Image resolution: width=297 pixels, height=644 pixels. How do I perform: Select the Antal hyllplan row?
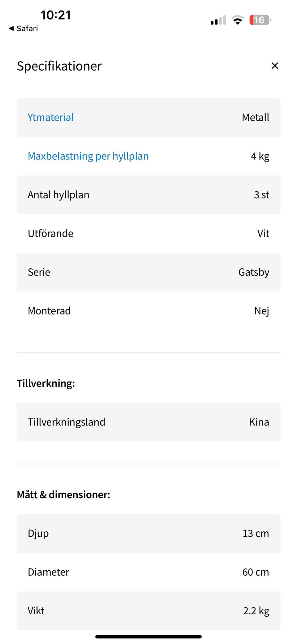[x=148, y=195]
